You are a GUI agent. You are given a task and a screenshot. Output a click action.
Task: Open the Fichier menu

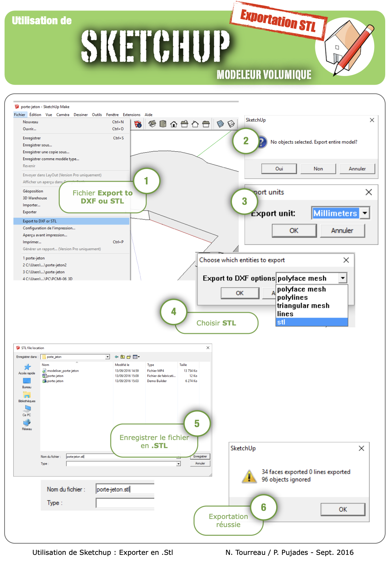click(19, 115)
